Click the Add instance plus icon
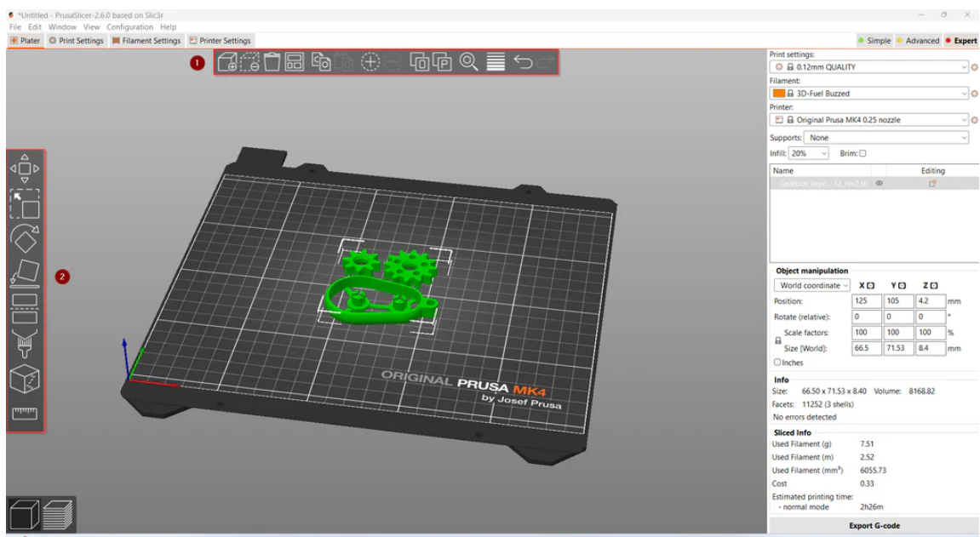Screen dimensions: 980x537 370,62
